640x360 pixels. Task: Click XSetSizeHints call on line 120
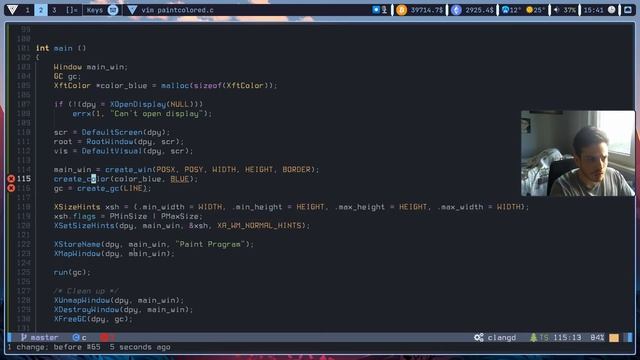click(182, 226)
